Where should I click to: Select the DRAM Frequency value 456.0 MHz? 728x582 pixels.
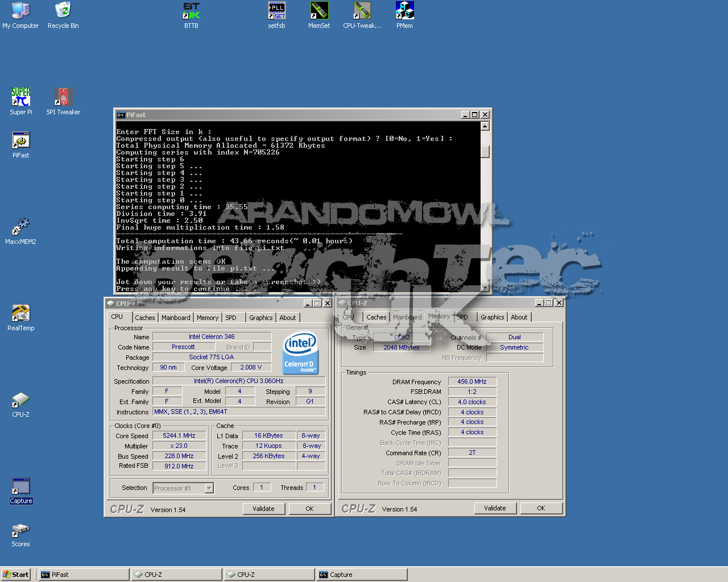coord(472,381)
